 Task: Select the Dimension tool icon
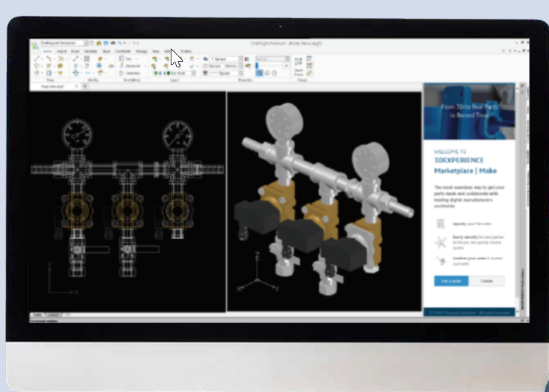[x=121, y=66]
